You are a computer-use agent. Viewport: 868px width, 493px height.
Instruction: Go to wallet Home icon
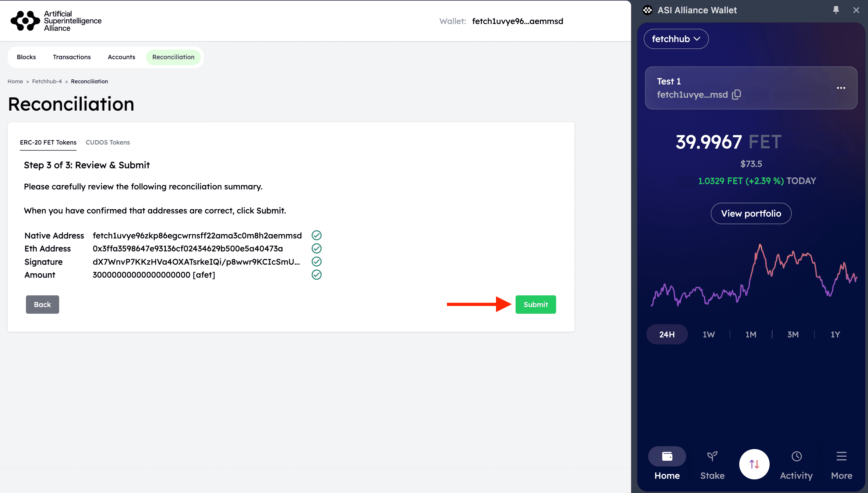click(667, 456)
